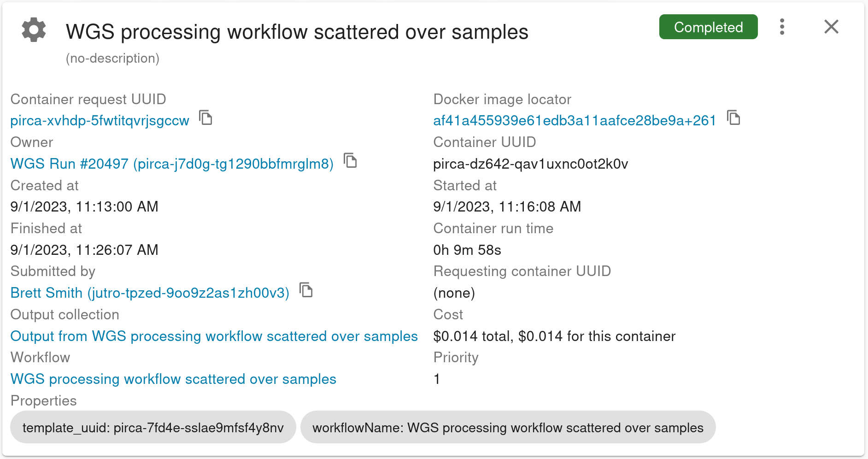
Task: Click the cost total value text
Action: [x=554, y=336]
